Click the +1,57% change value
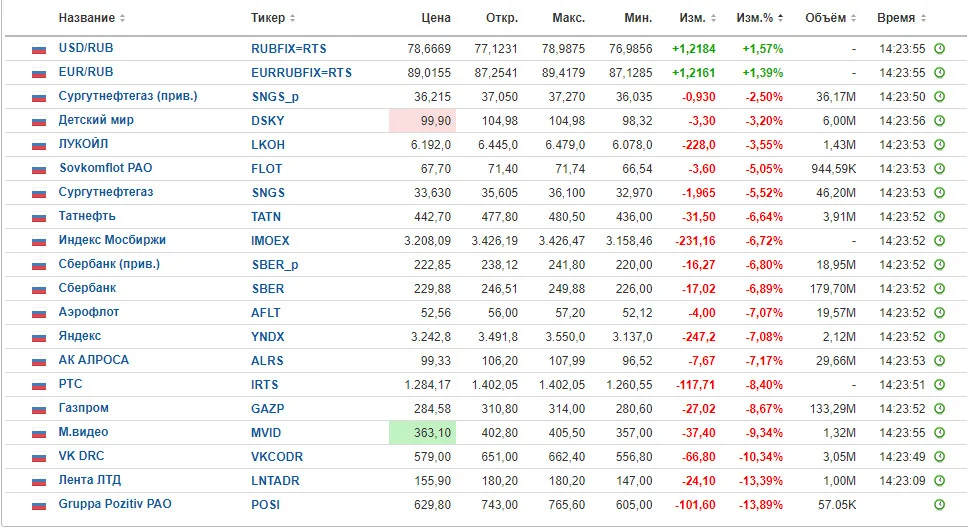This screenshot has height=530, width=968. point(762,49)
